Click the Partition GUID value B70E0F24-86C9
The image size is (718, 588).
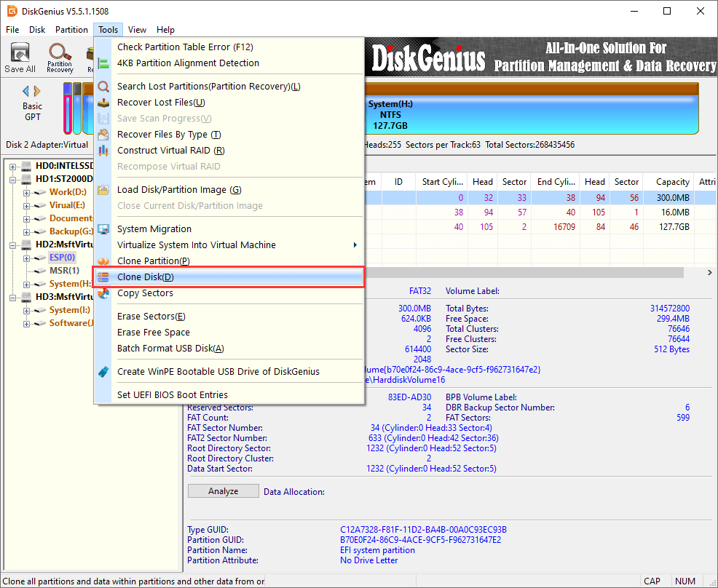[x=420, y=540]
